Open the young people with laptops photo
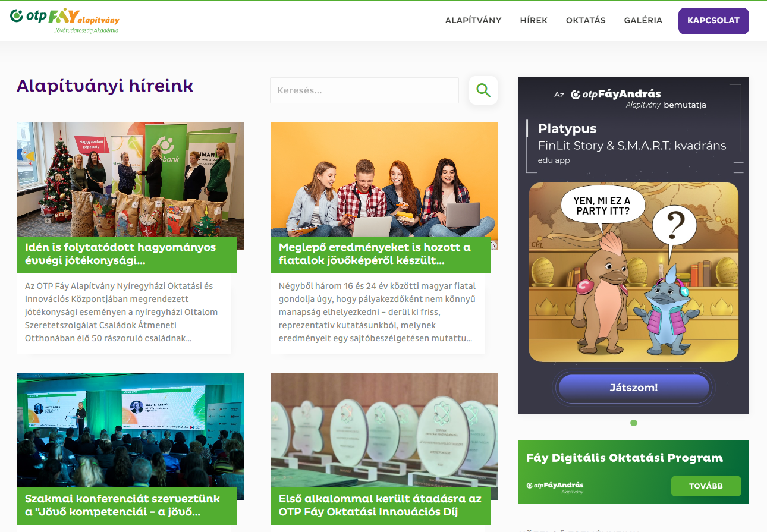Image resolution: width=767 pixels, height=532 pixels. [x=384, y=179]
